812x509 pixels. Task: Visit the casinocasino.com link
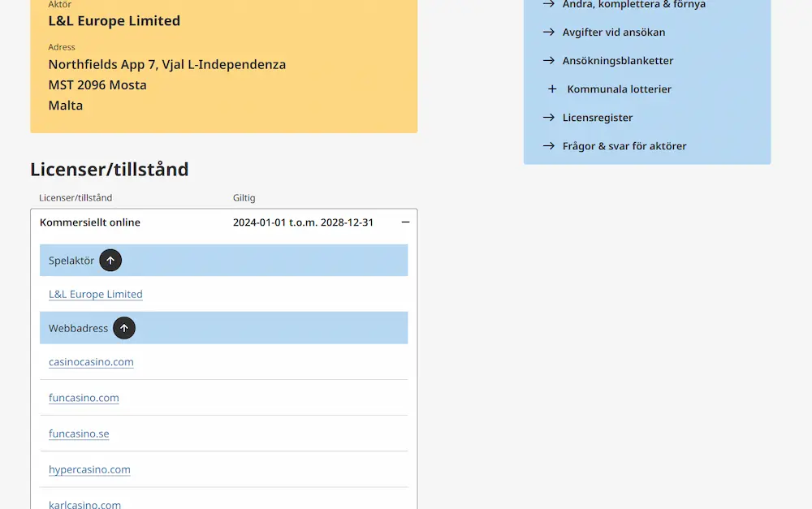click(91, 362)
